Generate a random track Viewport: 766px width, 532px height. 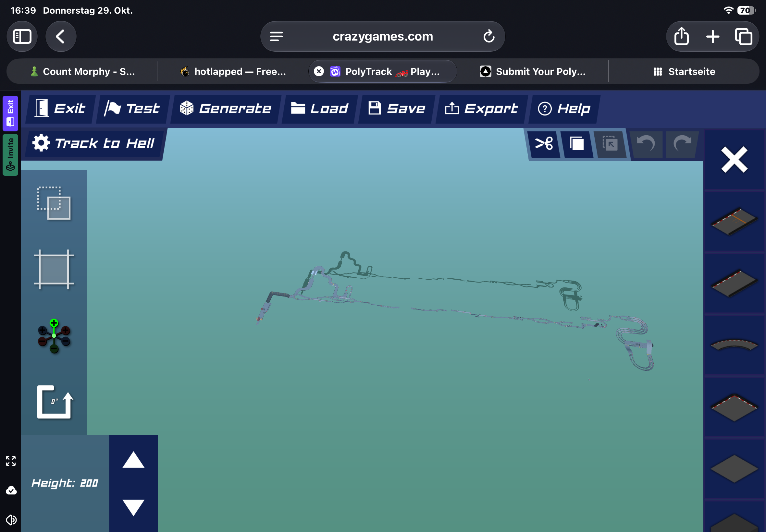click(226, 109)
